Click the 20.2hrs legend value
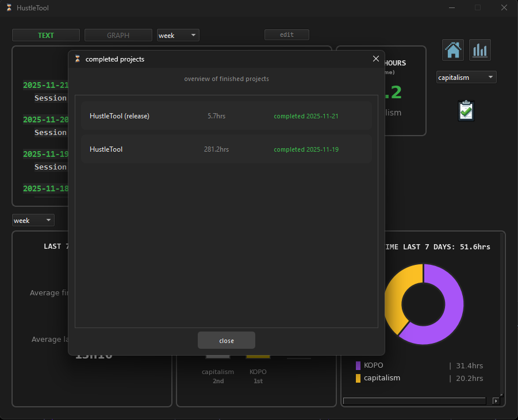This screenshot has height=420, width=518. [470, 379]
